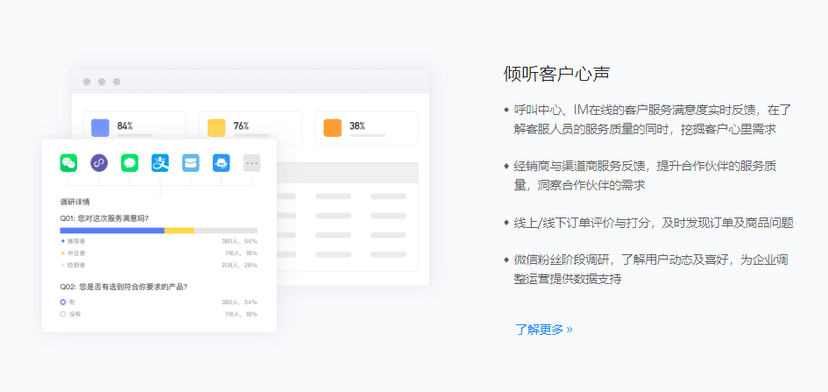Click the WeChat channel icon

pos(69,163)
